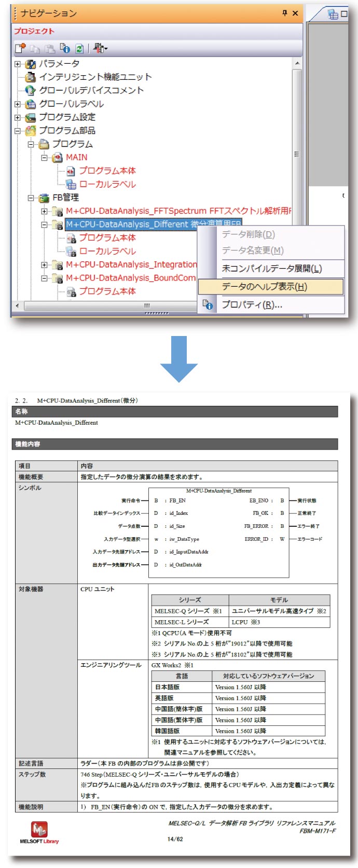This screenshot has width=358, height=868.
Task: Select グローバルデバイスコメント tree item
Action: (x=91, y=91)
